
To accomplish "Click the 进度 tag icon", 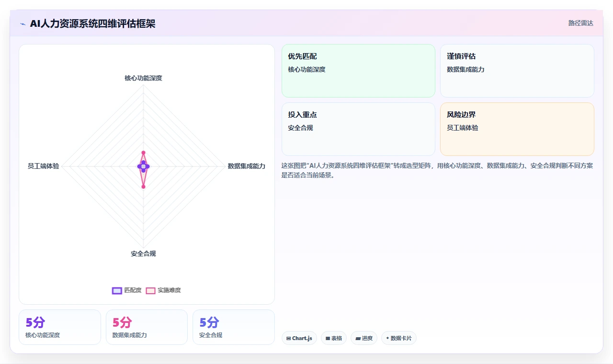I will pos(358,338).
